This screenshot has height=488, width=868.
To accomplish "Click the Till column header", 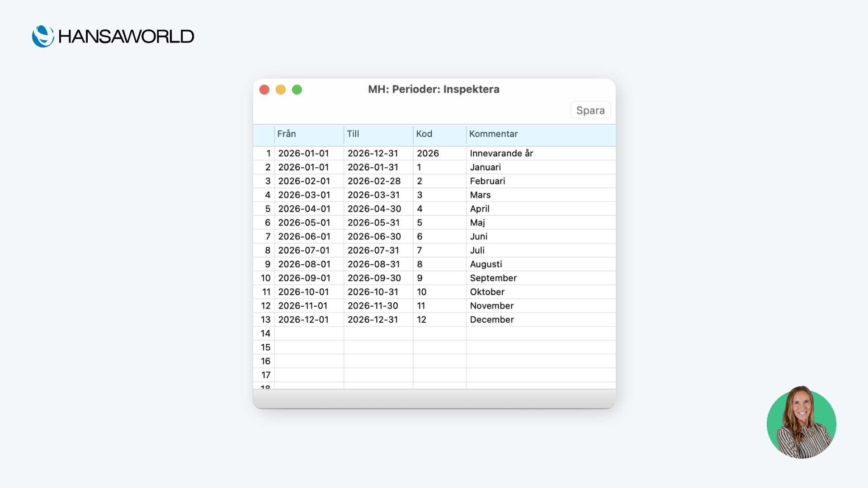I will point(353,134).
